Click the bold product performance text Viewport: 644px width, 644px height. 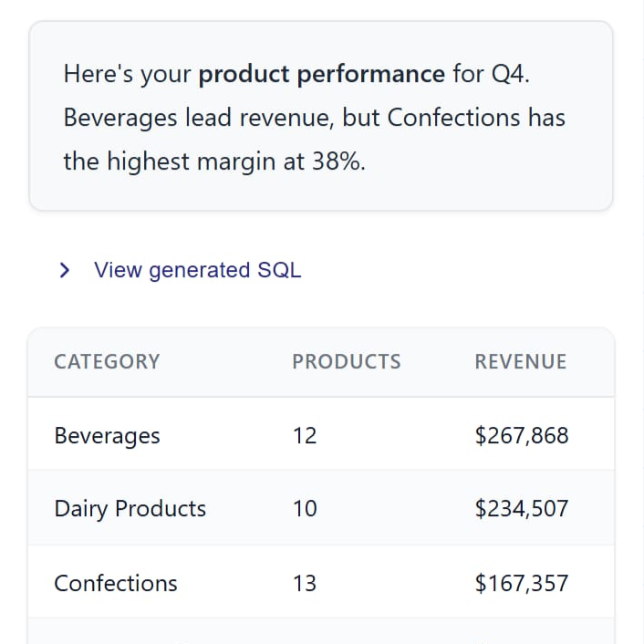(x=321, y=74)
